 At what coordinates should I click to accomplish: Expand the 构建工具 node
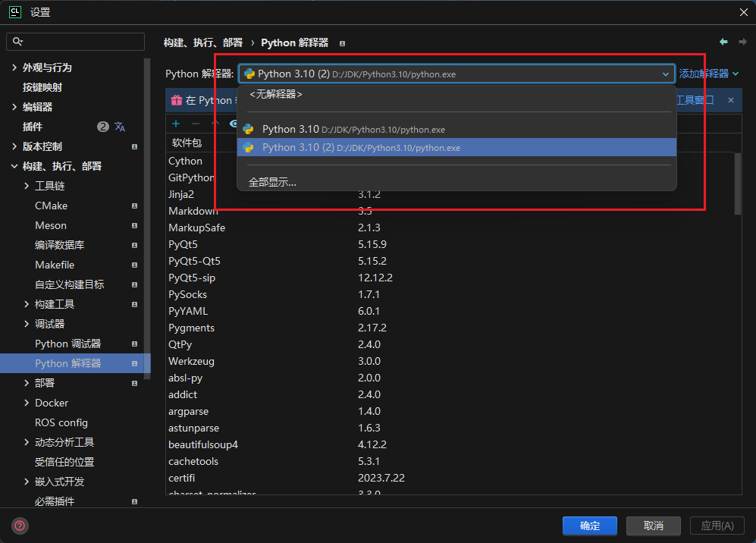(x=27, y=304)
